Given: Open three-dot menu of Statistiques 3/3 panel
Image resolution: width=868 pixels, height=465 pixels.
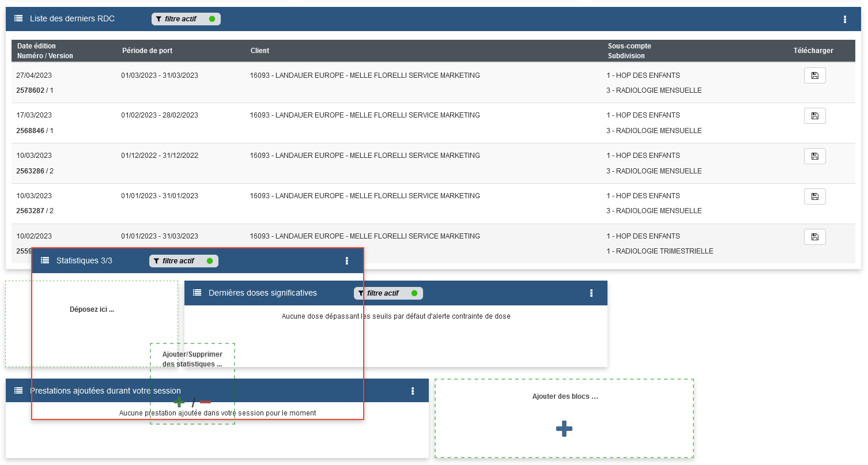Looking at the screenshot, I should (347, 261).
